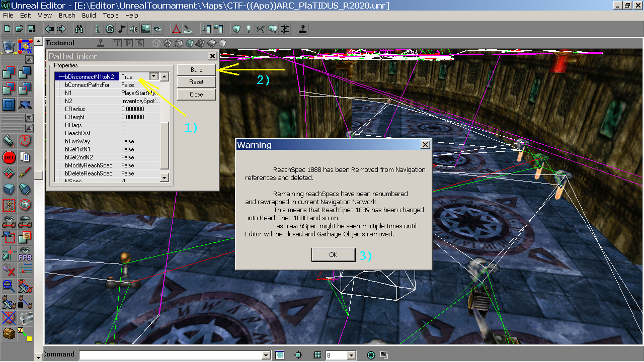Open the grid size 8 dropdown
The width and height of the screenshot is (644, 362).
point(351,355)
